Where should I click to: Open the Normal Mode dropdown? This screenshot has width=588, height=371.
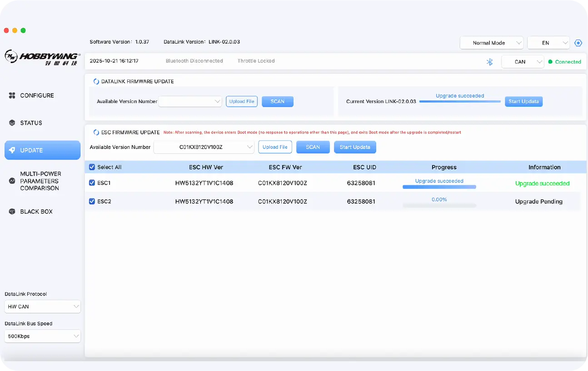click(x=491, y=43)
